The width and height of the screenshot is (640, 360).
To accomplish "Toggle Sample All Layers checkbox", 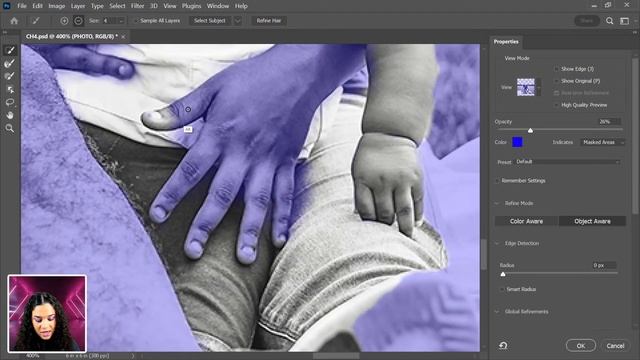I will [x=136, y=21].
